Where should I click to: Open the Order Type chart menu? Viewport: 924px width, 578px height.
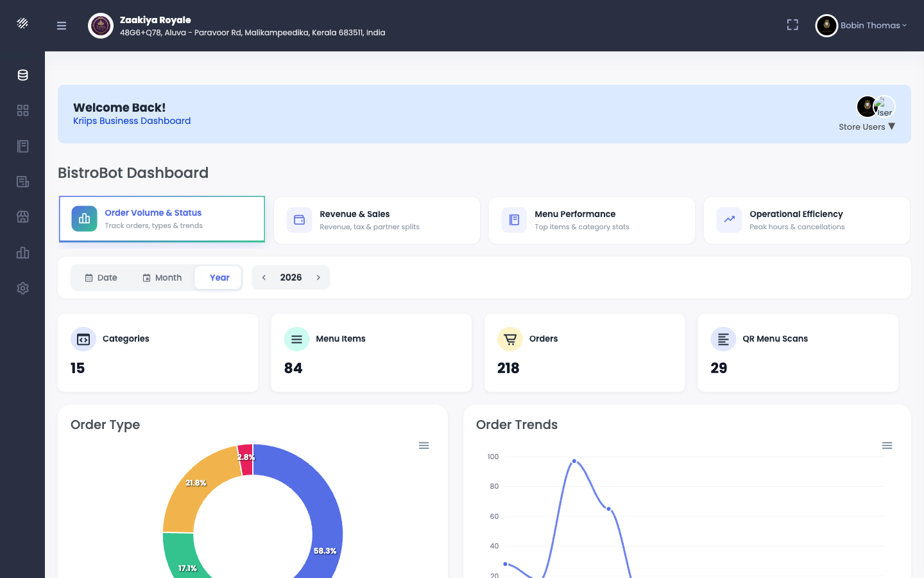click(424, 446)
